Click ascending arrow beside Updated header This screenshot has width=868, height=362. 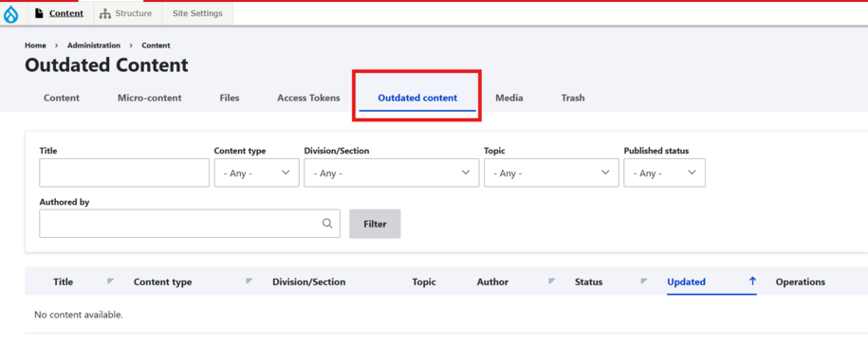(x=752, y=281)
